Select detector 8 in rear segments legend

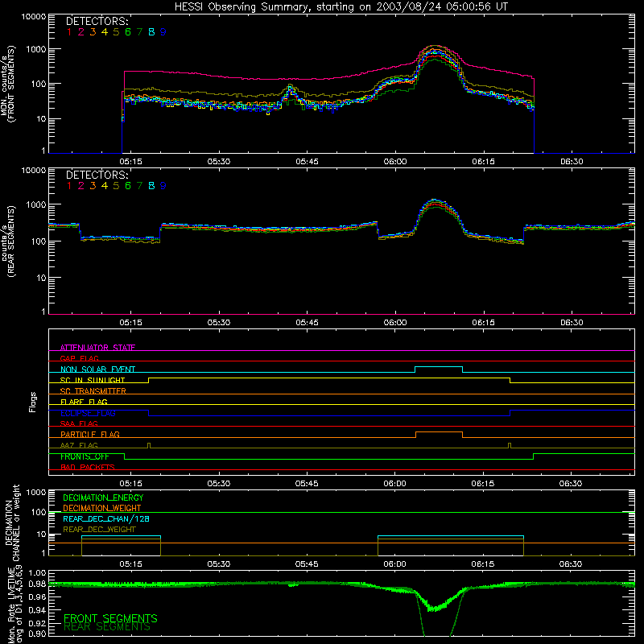(x=151, y=186)
